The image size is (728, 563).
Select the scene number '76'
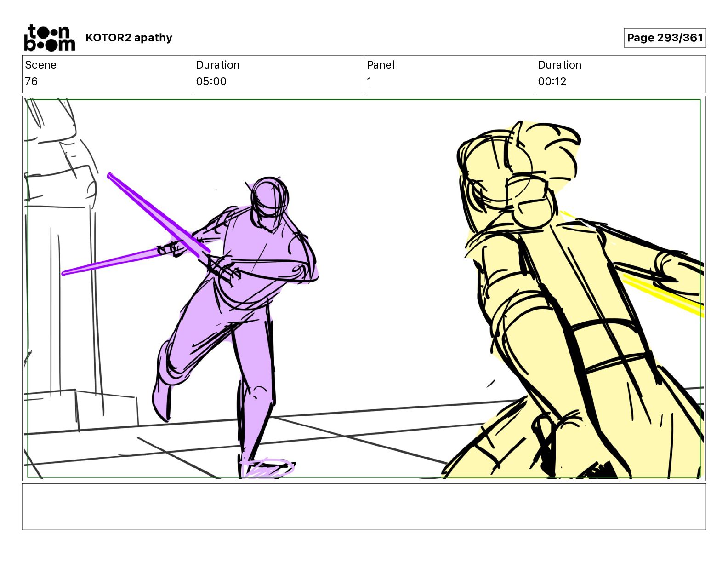click(31, 81)
